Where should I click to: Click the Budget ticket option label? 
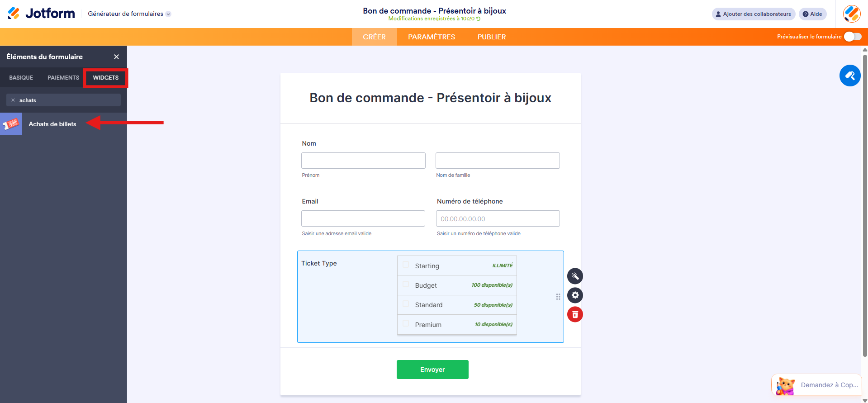[426, 285]
